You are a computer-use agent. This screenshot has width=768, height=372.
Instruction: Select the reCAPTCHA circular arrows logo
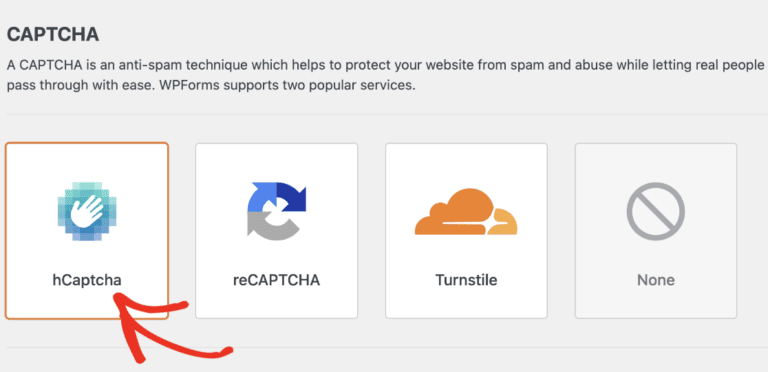coord(276,211)
